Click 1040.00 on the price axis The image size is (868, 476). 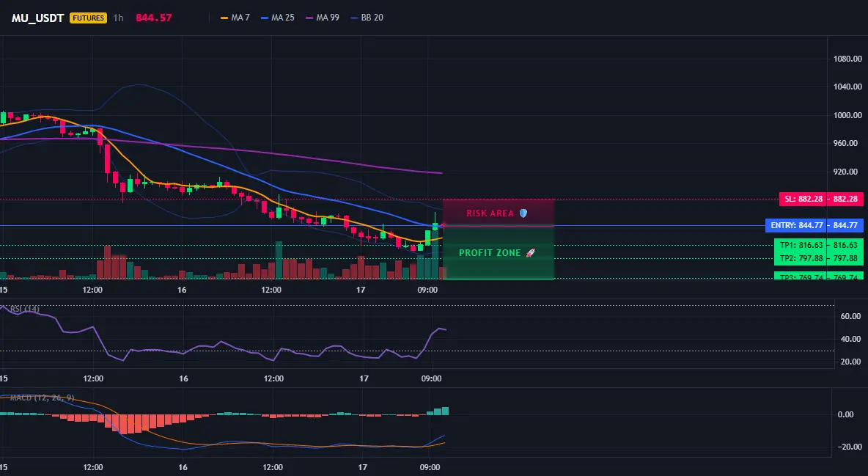[847, 87]
